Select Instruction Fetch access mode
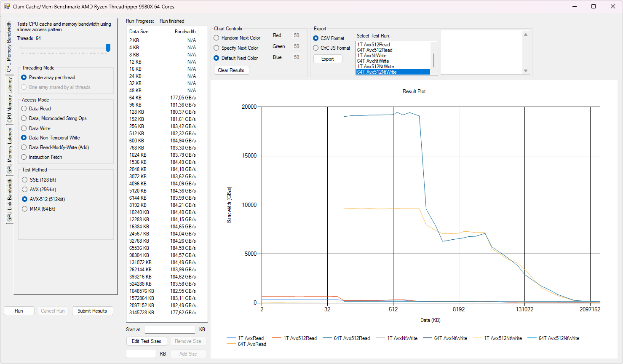 pyautogui.click(x=42, y=157)
